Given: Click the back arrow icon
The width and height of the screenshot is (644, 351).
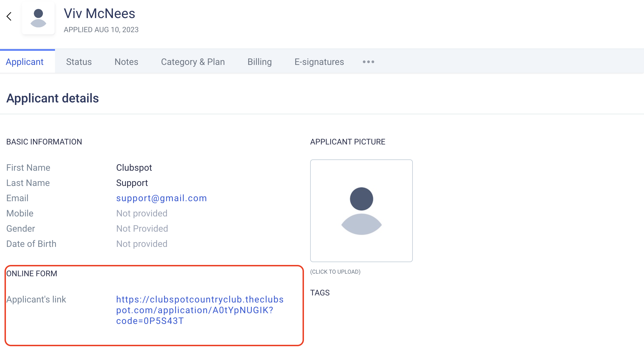Looking at the screenshot, I should [9, 16].
